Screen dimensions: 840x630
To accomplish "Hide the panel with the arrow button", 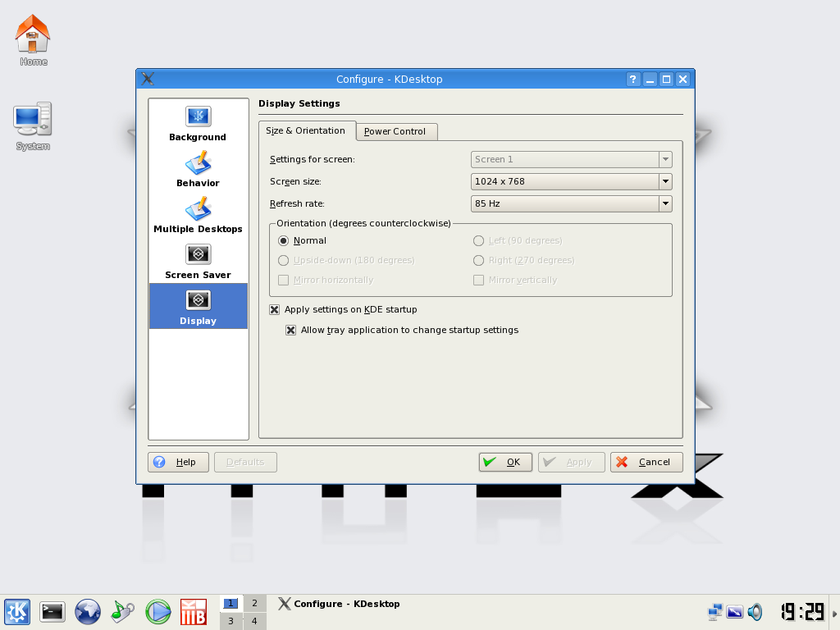I will click(834, 614).
